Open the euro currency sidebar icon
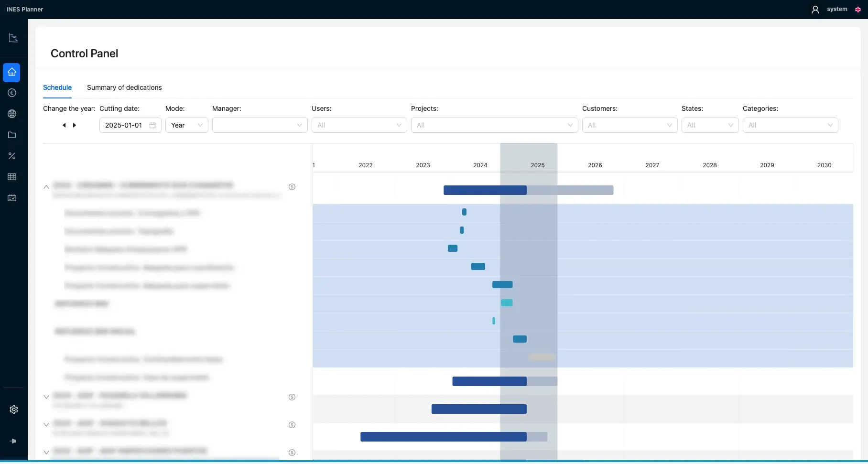 tap(12, 93)
